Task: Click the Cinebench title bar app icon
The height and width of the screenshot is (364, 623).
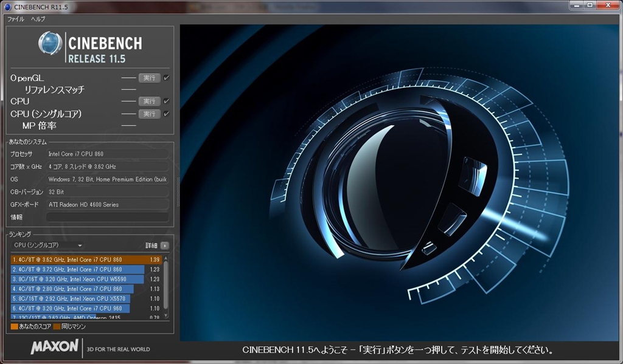Action: [x=8, y=6]
